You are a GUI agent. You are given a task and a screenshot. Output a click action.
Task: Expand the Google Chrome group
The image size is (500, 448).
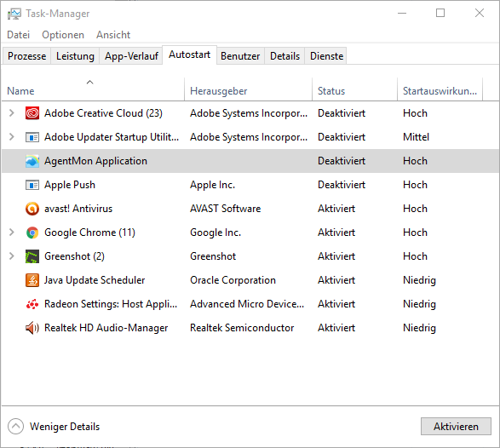click(12, 233)
